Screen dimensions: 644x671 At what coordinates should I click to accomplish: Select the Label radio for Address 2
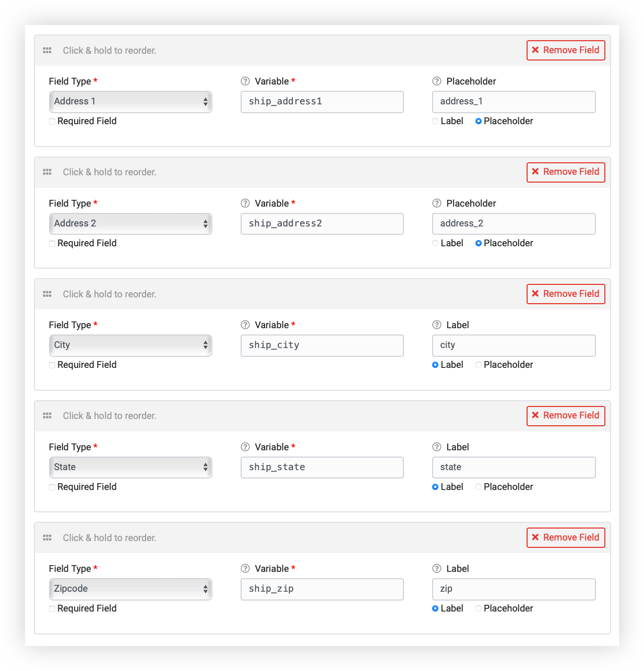(435, 243)
